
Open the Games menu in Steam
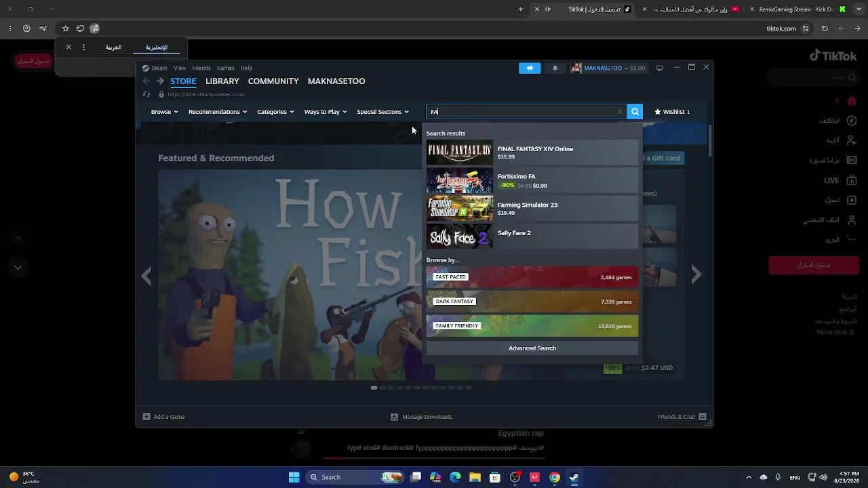226,68
